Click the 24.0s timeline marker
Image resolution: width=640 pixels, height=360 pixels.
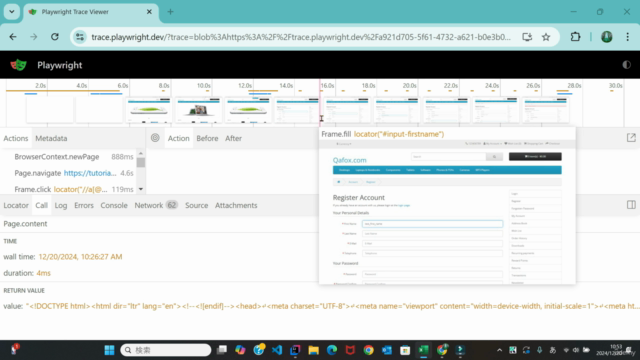click(x=492, y=86)
